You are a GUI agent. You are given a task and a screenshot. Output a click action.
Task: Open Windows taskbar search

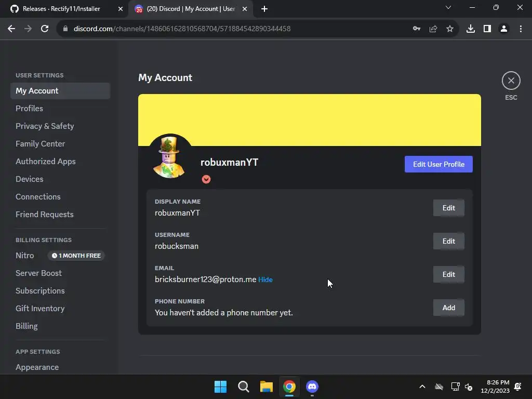pos(243,387)
